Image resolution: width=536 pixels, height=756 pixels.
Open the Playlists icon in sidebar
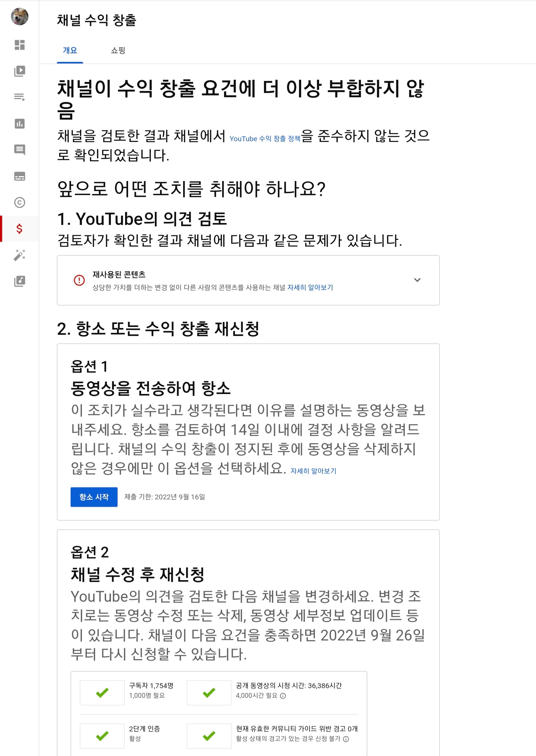pos(20,97)
